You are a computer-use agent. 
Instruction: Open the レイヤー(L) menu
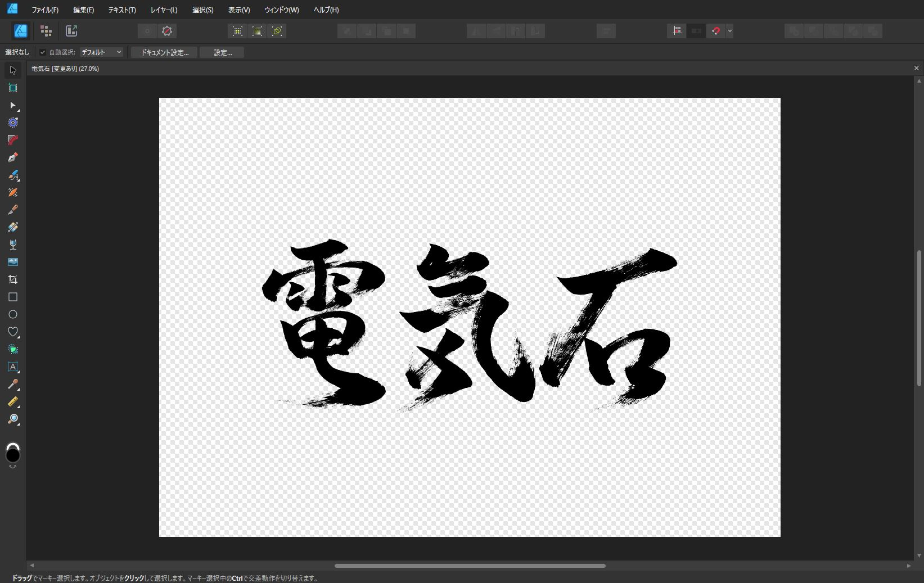pos(164,10)
